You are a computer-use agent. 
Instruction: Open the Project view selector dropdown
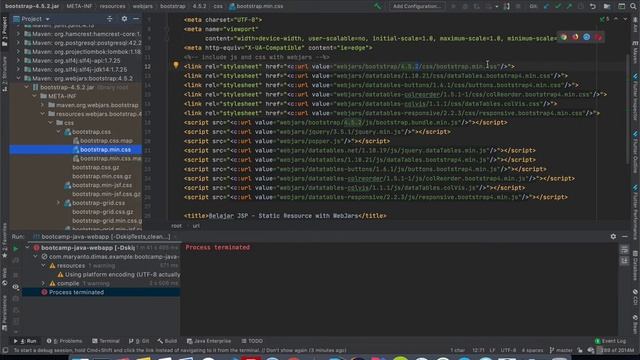pos(31,19)
